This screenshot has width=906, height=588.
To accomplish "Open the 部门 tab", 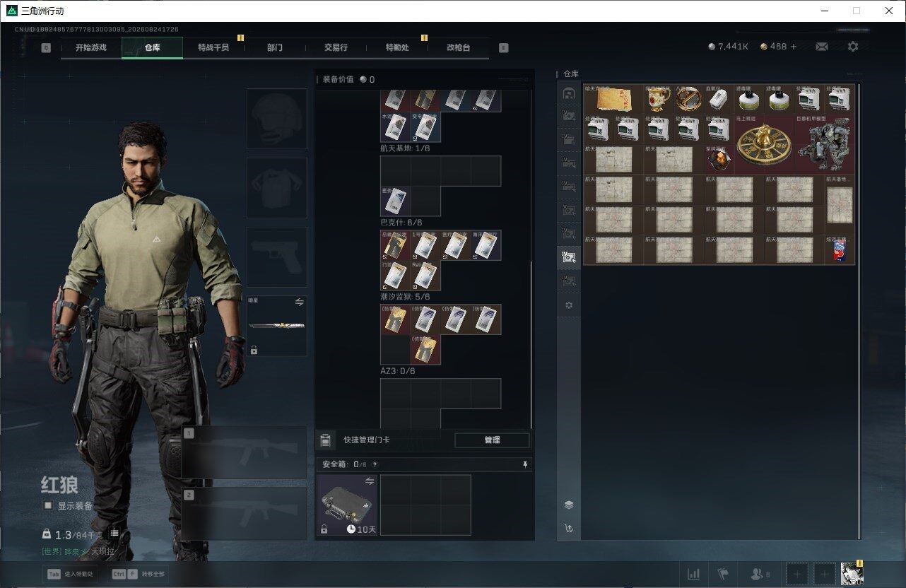I will click(275, 47).
